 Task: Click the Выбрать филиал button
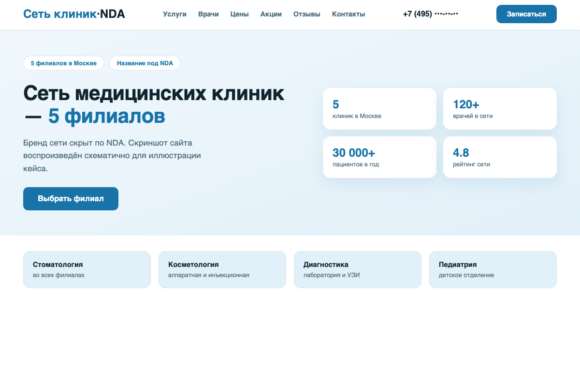pos(71,199)
